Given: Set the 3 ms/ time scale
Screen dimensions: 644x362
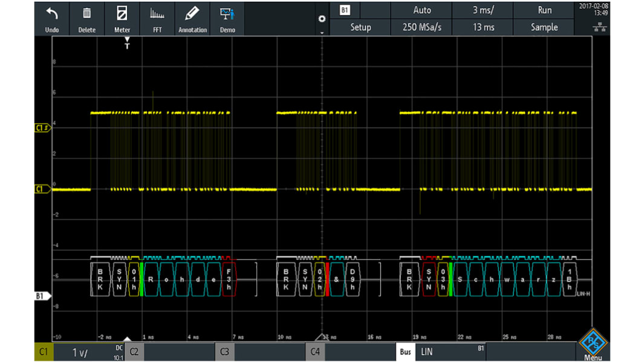Looking at the screenshot, I should coord(483,10).
